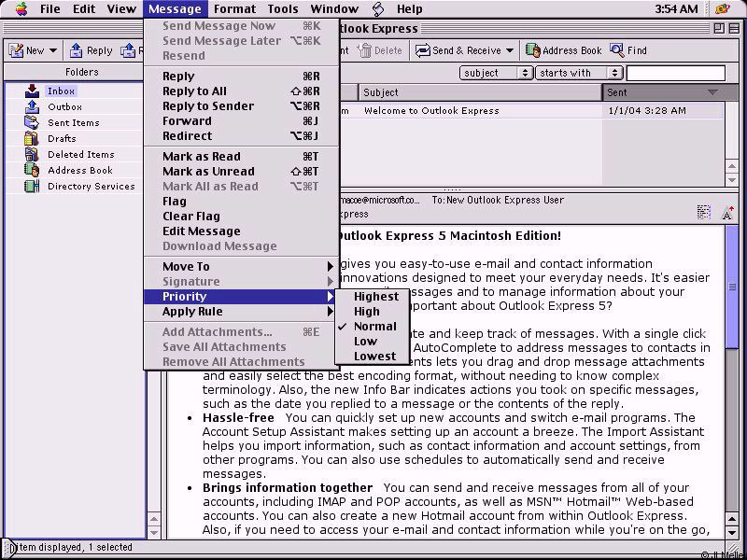Open the Deleted Items folder icon

[x=32, y=155]
